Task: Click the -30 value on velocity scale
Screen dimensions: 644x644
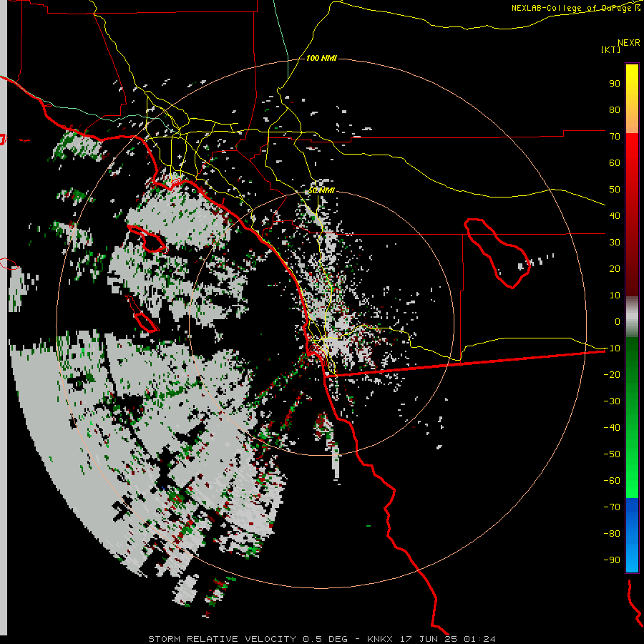Action: (612, 401)
